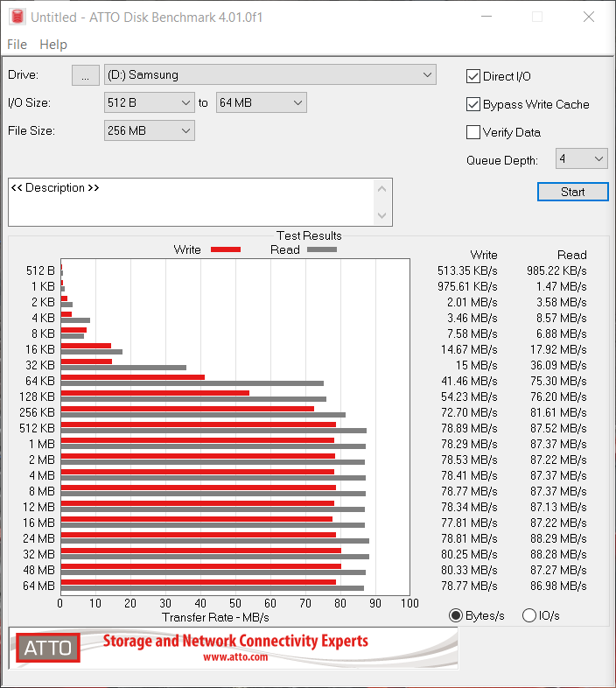Click the 513.35 KB/s write value
The image size is (616, 688).
(x=467, y=270)
